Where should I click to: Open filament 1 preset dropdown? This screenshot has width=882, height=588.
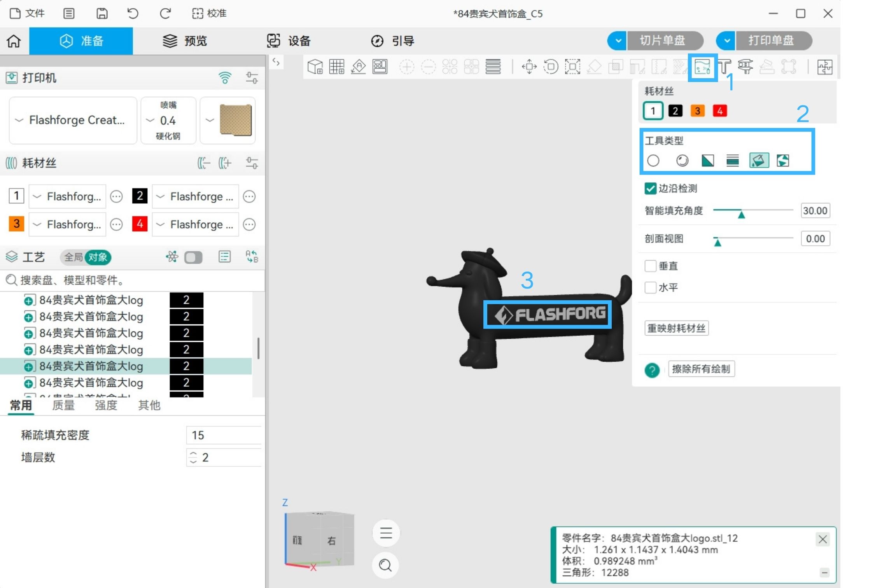coord(67,196)
